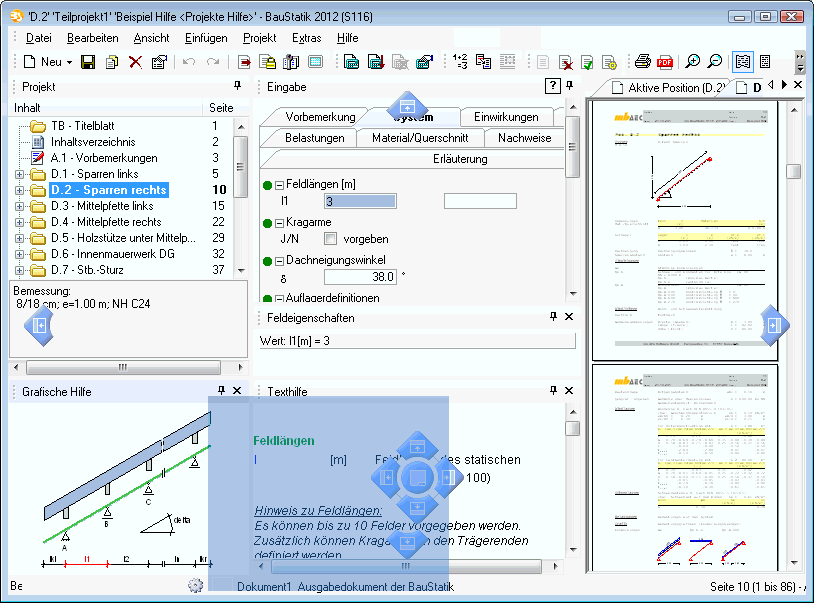Collapse the Auflagerdefinitionen section
The image size is (814, 603).
(x=279, y=298)
